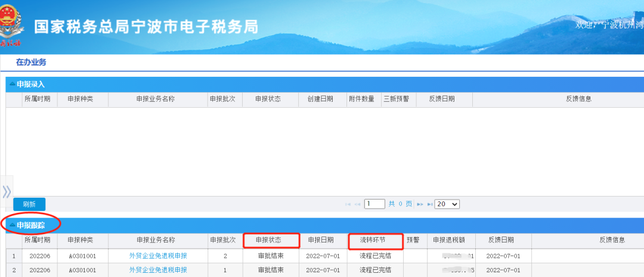
Task: Click 反馈日期 column header in 申报跟踪
Action: pos(501,240)
